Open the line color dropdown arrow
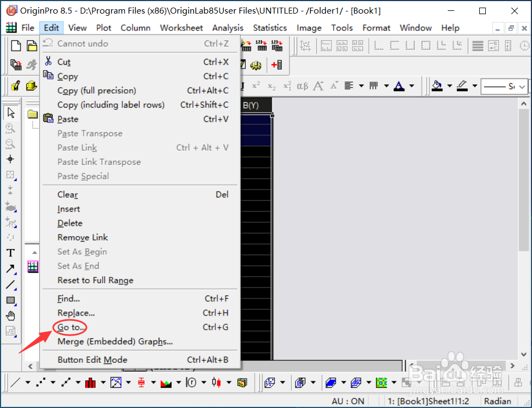 [474, 86]
